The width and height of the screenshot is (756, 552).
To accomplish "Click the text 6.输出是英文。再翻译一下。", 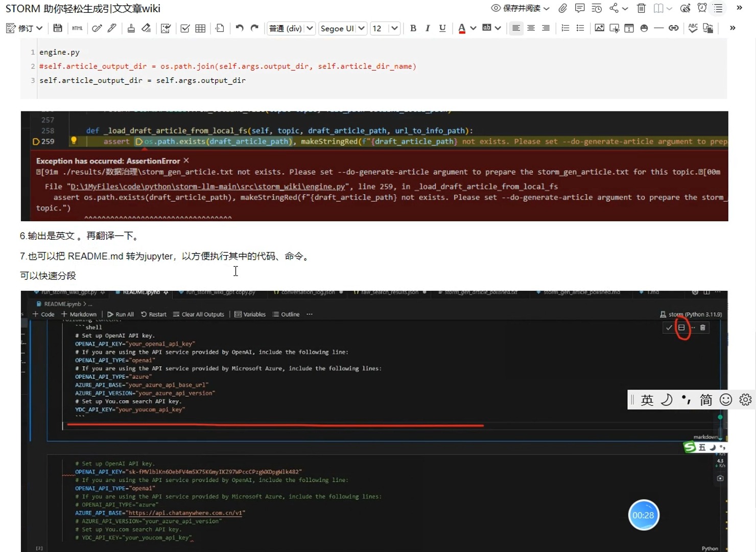I will pos(79,236).
